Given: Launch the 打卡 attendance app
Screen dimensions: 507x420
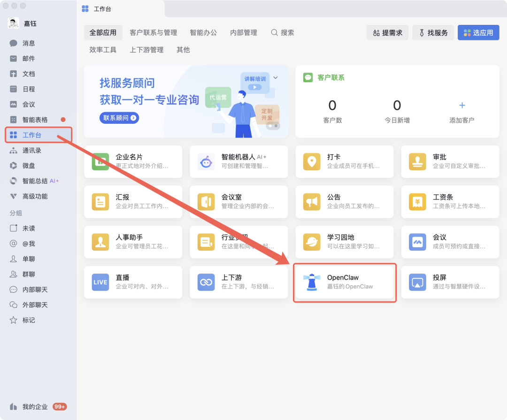Looking at the screenshot, I should coord(345,161).
